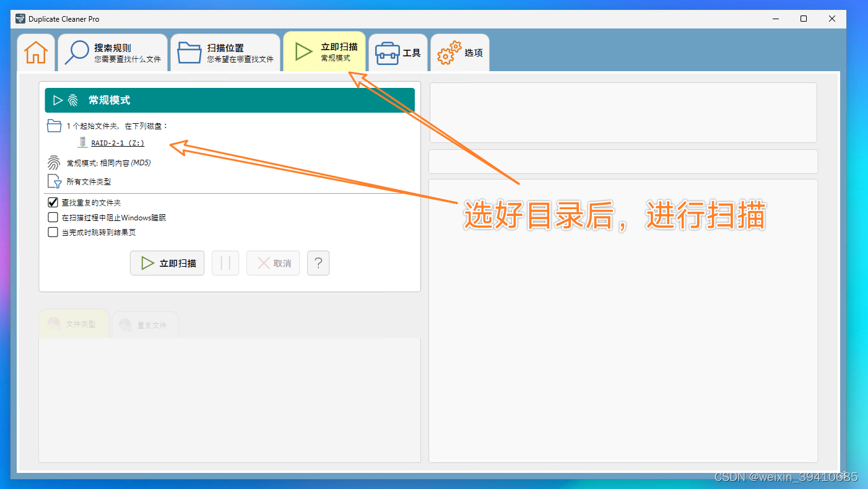Switch to the 扫描位置 tab
This screenshot has height=489, width=868.
click(x=225, y=53)
